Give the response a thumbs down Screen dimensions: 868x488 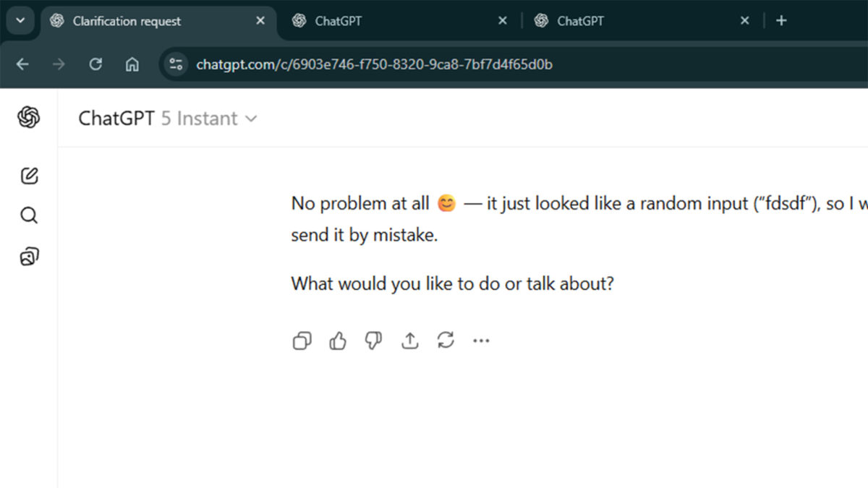373,341
